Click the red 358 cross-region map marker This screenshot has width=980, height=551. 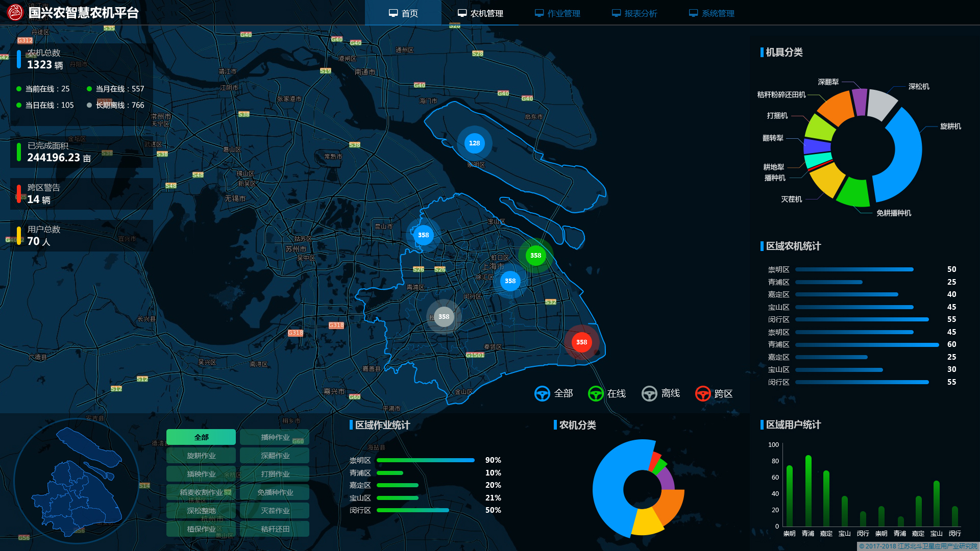[581, 342]
